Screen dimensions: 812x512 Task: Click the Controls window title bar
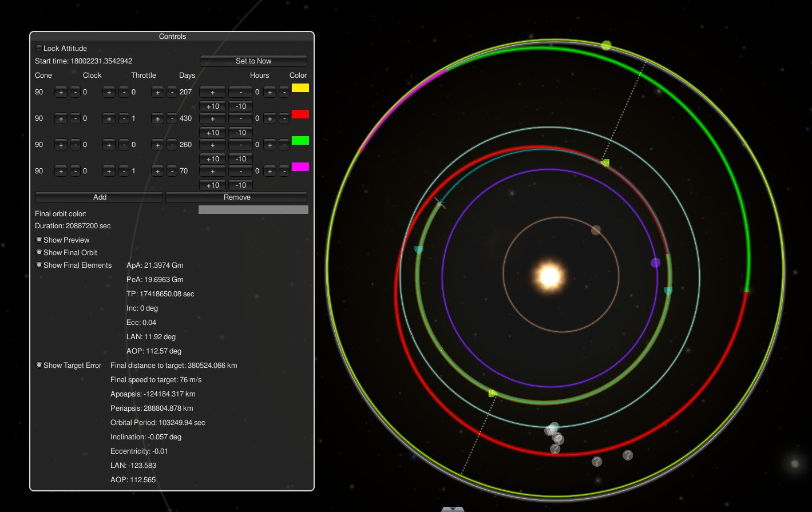(x=172, y=37)
